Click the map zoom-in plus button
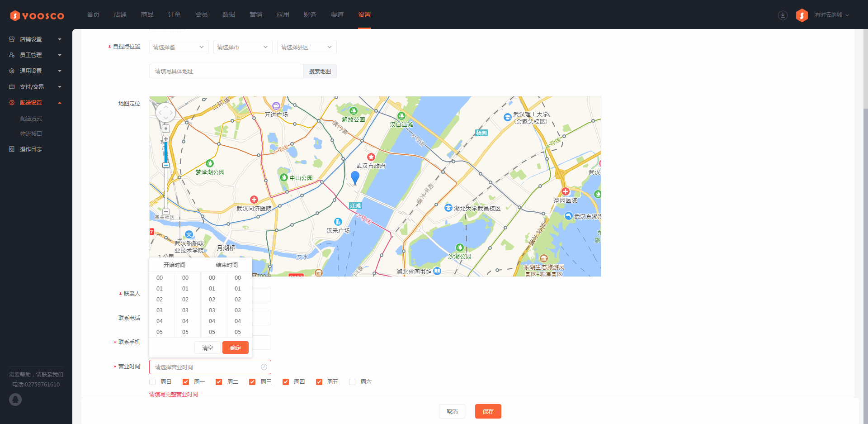Screen dimensions: 868x424 166,139
